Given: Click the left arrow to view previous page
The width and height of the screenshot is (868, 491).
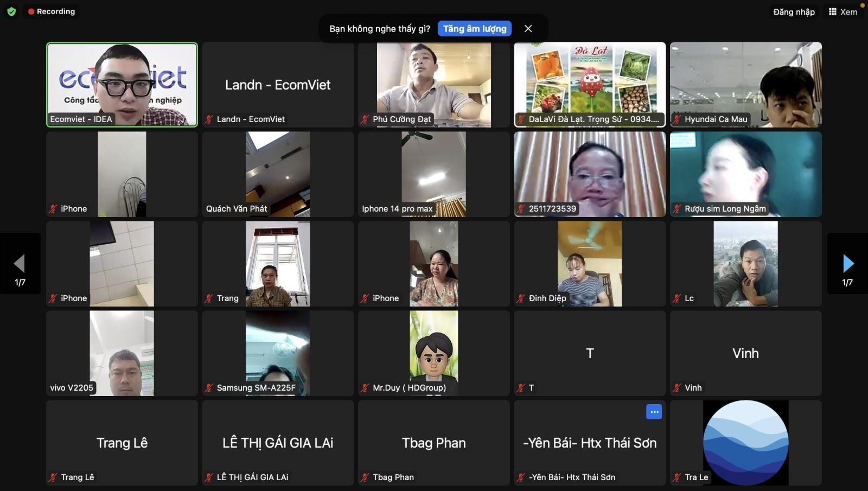Looking at the screenshot, I should (x=20, y=264).
